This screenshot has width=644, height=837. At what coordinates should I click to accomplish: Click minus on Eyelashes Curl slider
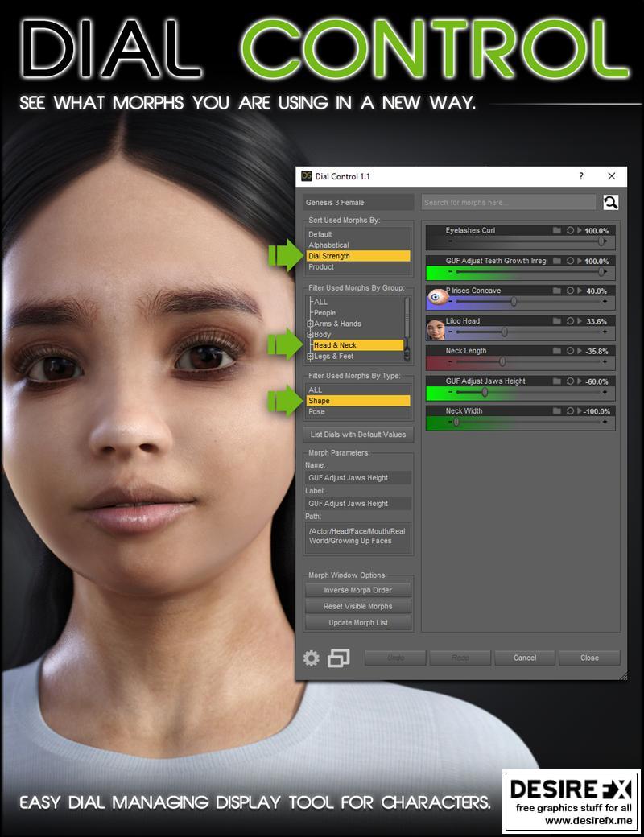(450, 241)
